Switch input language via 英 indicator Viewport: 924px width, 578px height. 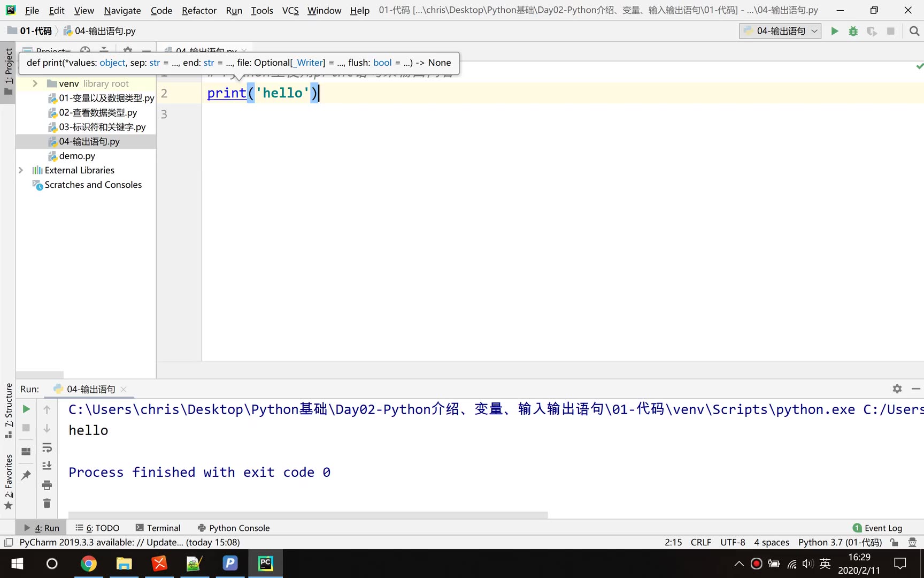tap(825, 564)
